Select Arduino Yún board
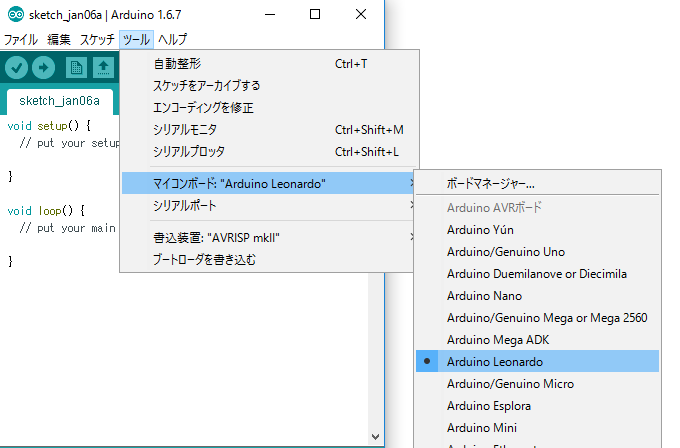The height and width of the screenshot is (448, 680). coord(537,230)
